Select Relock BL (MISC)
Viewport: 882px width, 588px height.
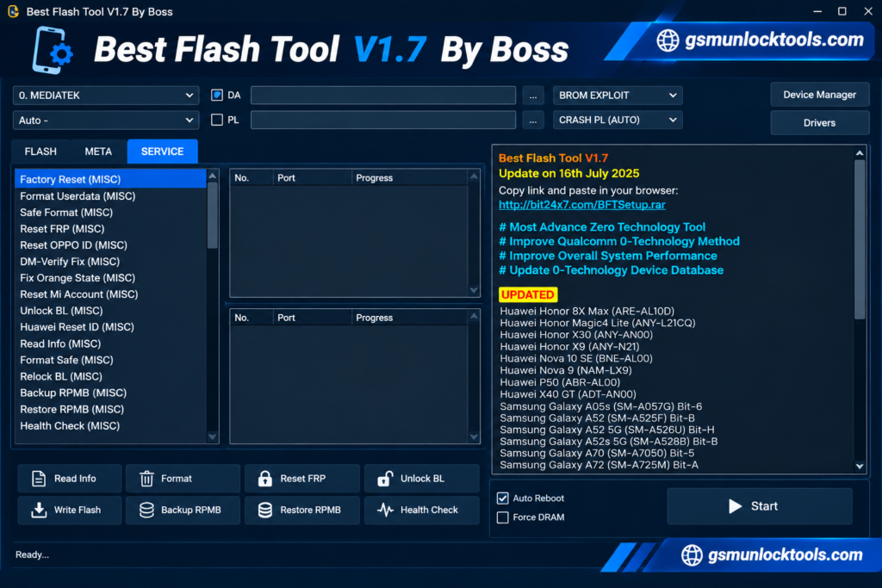(110, 376)
